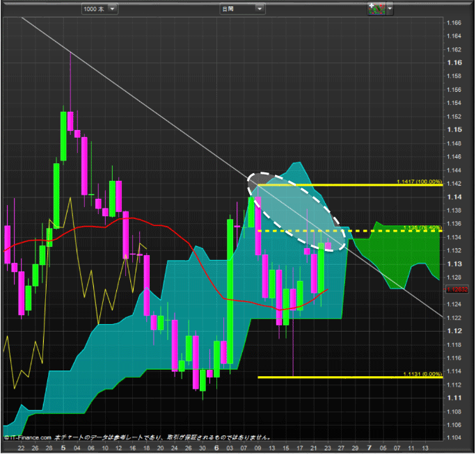Image resolution: width=476 pixels, height=454 pixels.
Task: Click the 1.1417 (100.00%) Fibonacci label
Action: [x=419, y=181]
